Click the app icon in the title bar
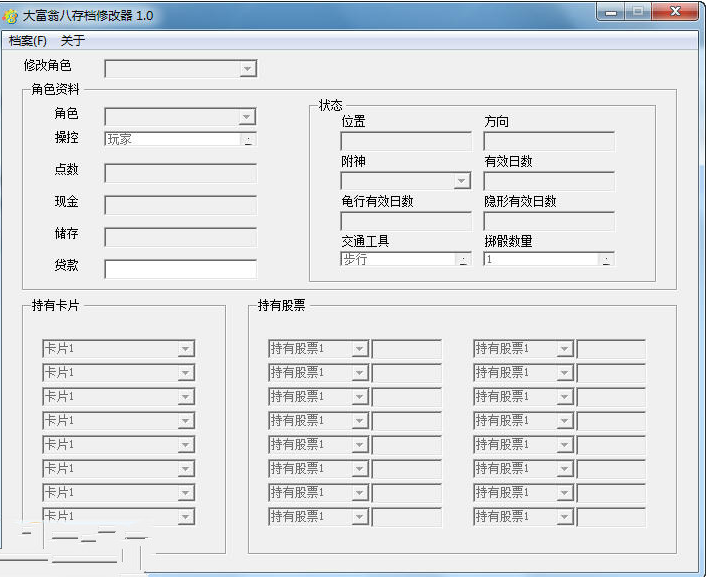Screen dimensions: 706x577 [10, 16]
